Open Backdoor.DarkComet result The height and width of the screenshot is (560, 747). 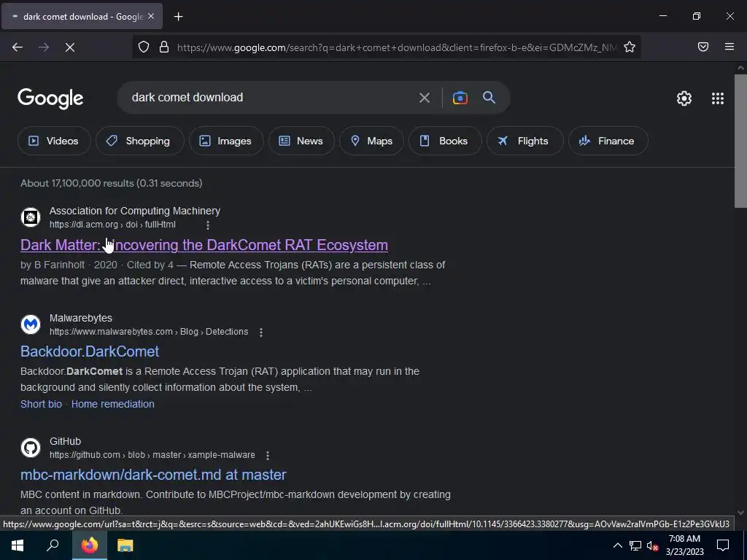tap(90, 351)
